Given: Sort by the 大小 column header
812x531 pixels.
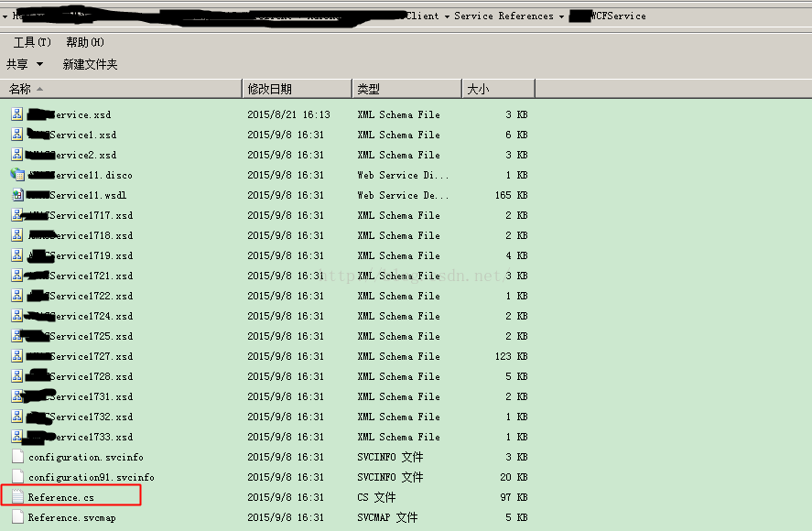Looking at the screenshot, I should [498, 89].
